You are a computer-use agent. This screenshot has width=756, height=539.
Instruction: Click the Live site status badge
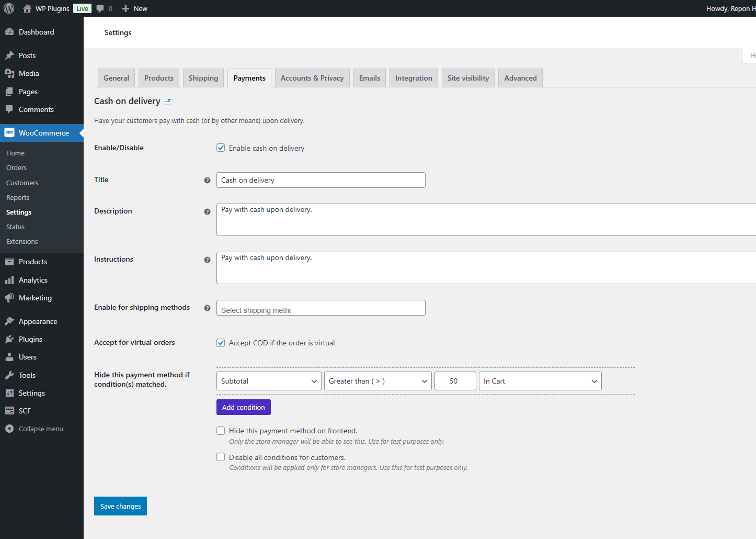pyautogui.click(x=83, y=8)
